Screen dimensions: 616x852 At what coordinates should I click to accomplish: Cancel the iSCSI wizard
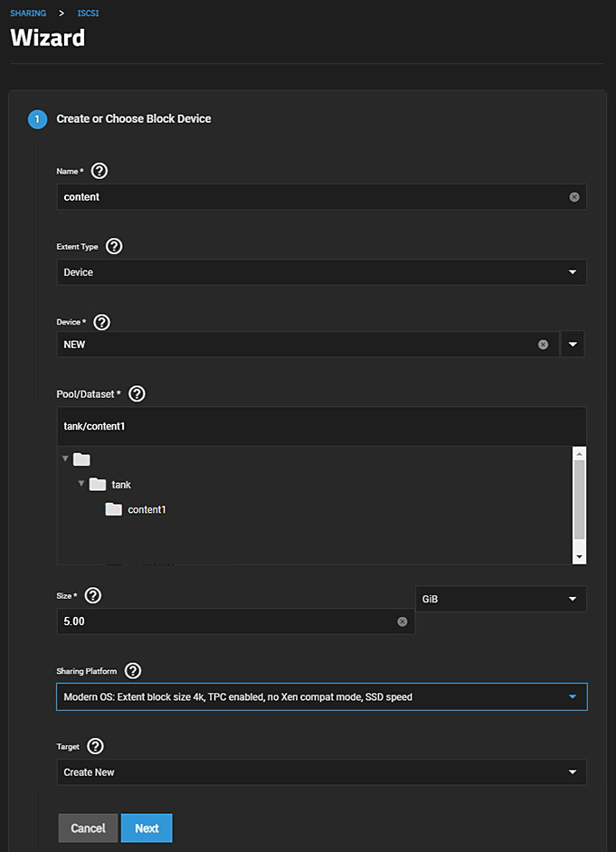(88, 828)
